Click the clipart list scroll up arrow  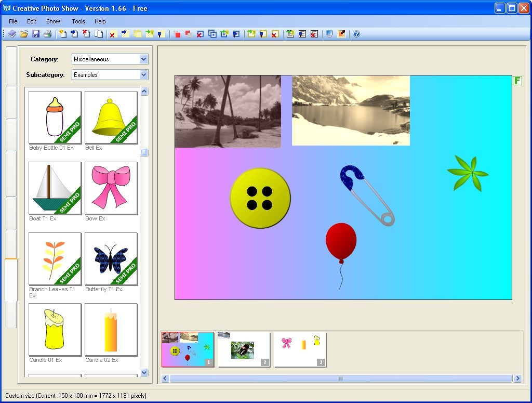(144, 92)
